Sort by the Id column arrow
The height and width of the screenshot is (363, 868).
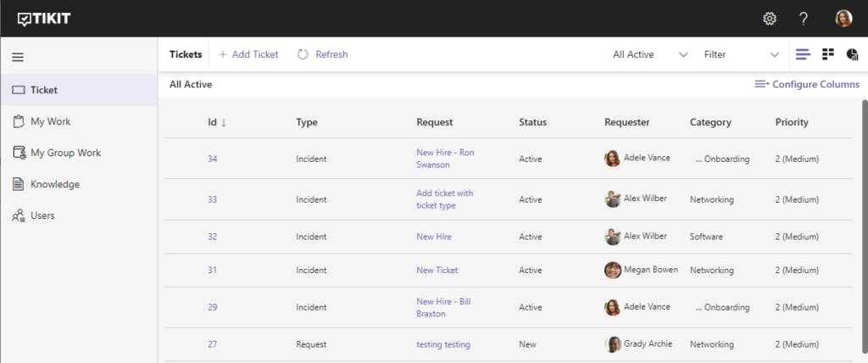point(224,122)
